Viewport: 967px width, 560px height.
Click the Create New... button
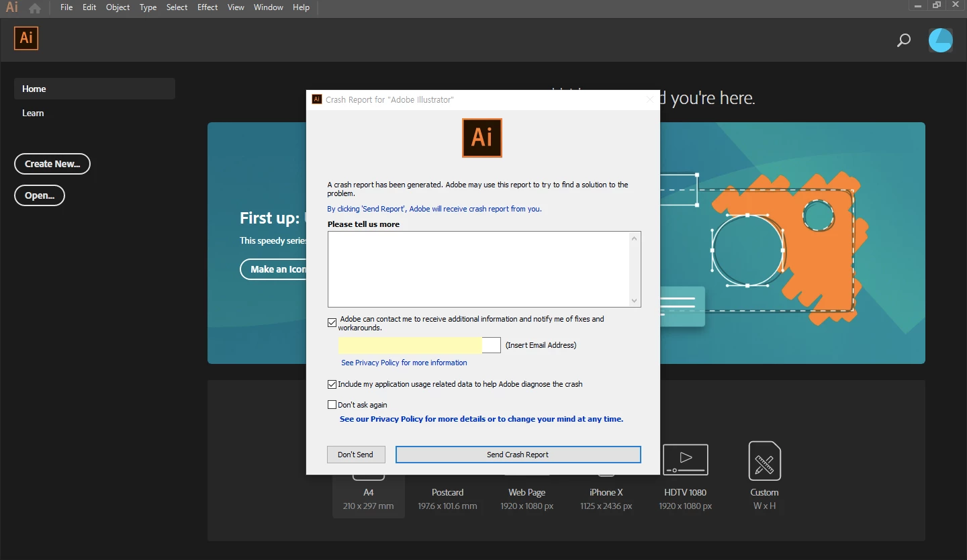[52, 164]
